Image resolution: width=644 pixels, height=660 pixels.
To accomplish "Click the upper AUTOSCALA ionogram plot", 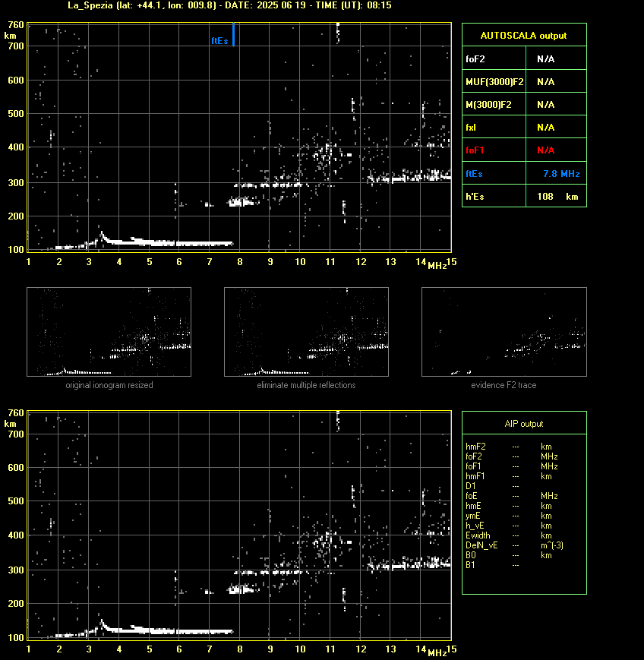I will (x=239, y=137).
